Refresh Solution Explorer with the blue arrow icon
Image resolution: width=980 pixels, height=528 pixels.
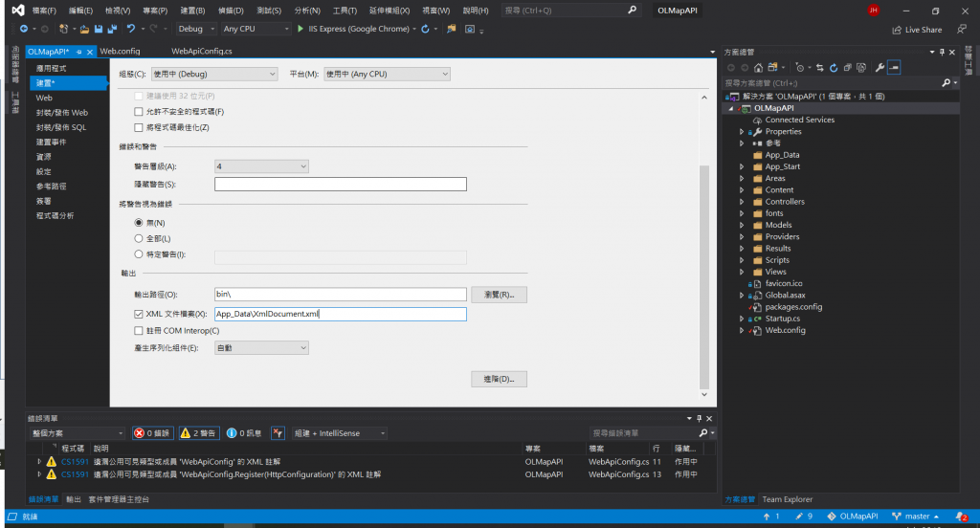pyautogui.click(x=834, y=68)
